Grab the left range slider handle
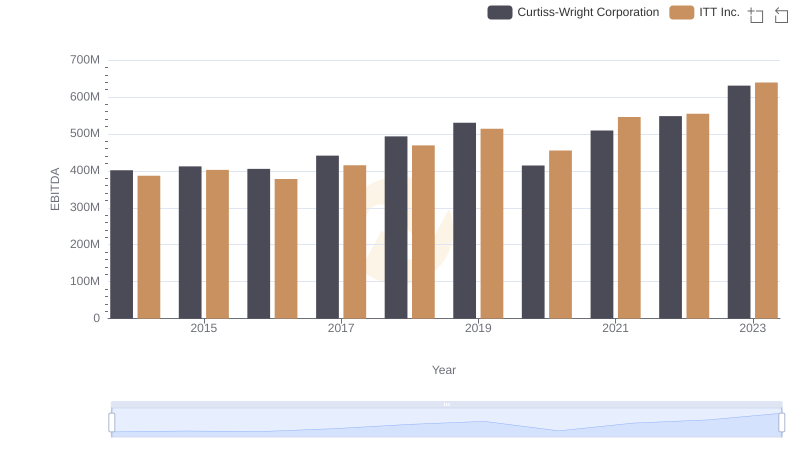This screenshot has width=800, height=461. pos(112,423)
